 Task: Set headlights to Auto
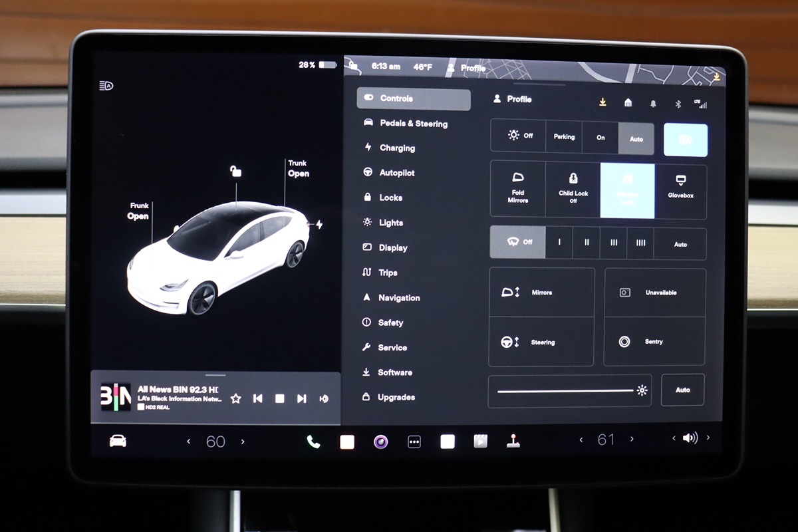[636, 138]
